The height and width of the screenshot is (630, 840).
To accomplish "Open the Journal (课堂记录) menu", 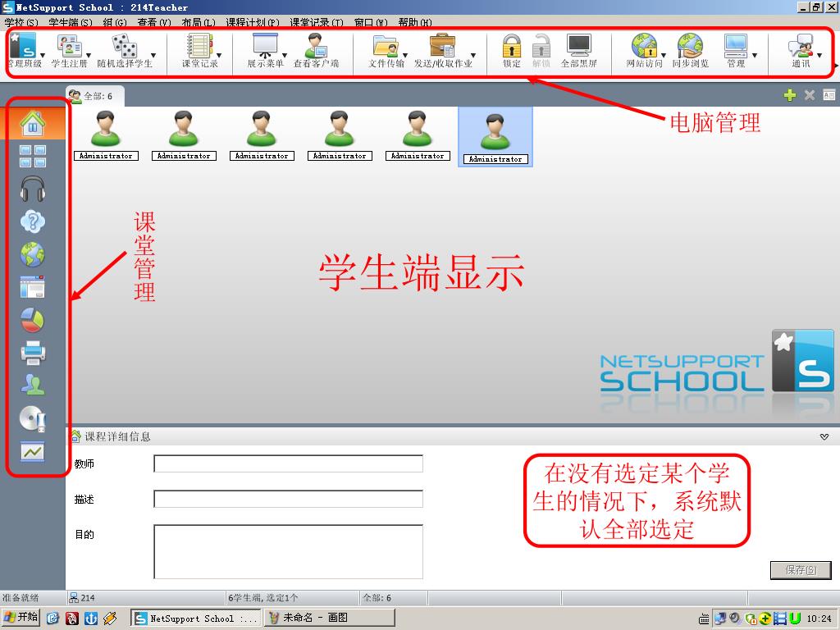I will point(316,22).
